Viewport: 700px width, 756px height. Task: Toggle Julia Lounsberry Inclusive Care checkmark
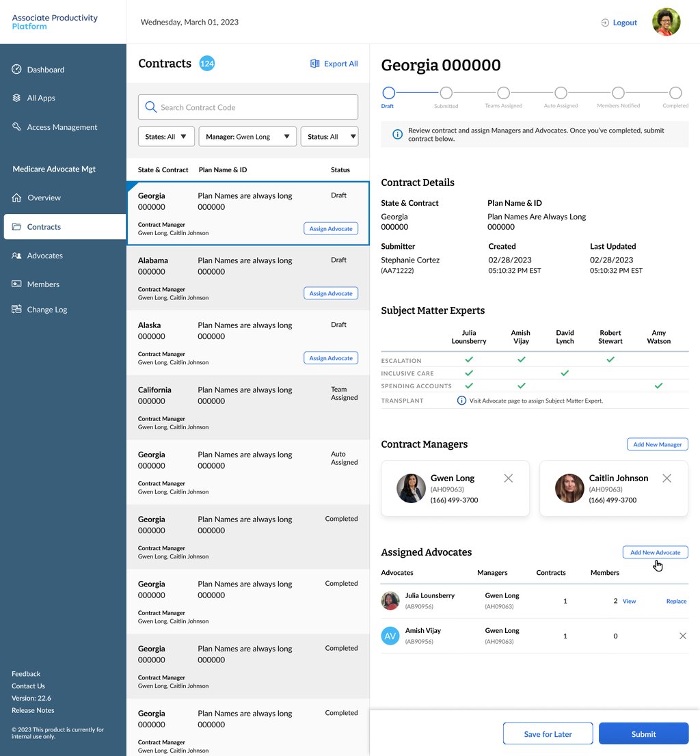tap(468, 373)
